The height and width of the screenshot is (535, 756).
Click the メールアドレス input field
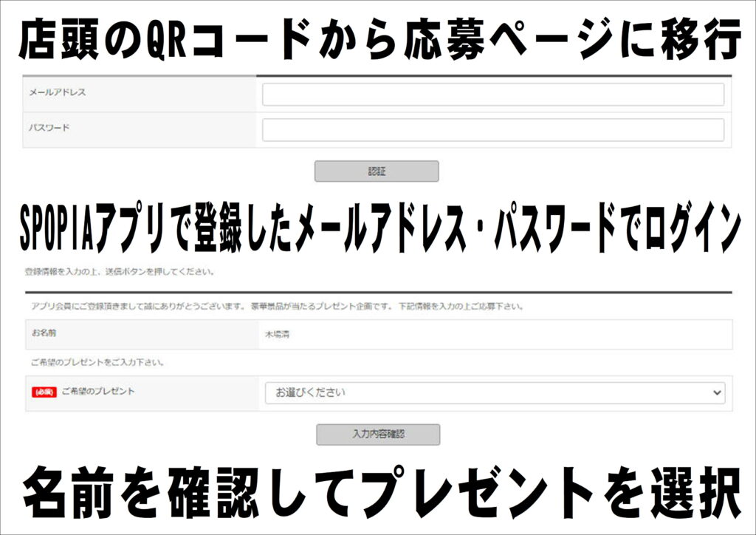pos(492,95)
